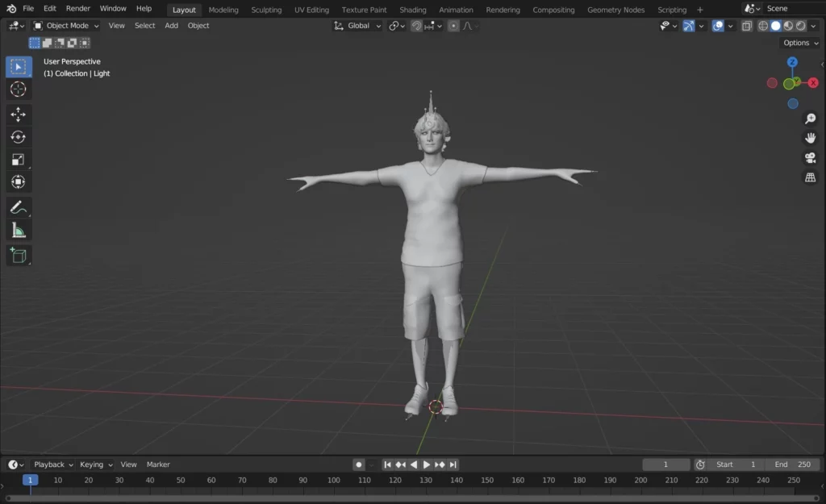Select the Add Cube tool
826x504 pixels.
(19, 256)
